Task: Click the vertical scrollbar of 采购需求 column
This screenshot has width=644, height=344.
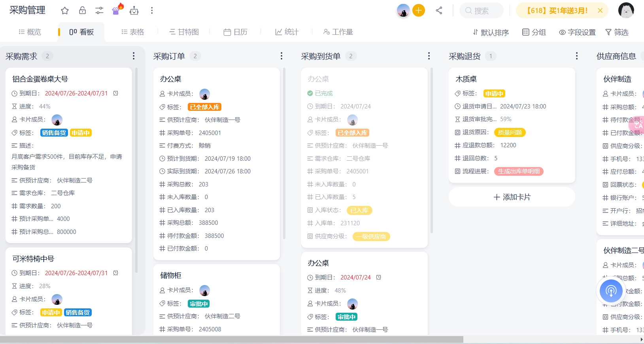Action: [136, 170]
